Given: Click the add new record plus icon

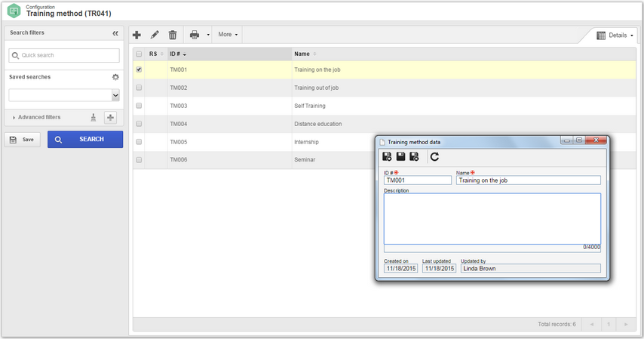Looking at the screenshot, I should tap(136, 35).
